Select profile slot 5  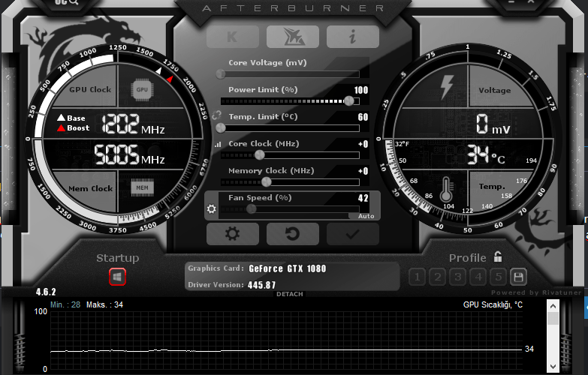[499, 277]
